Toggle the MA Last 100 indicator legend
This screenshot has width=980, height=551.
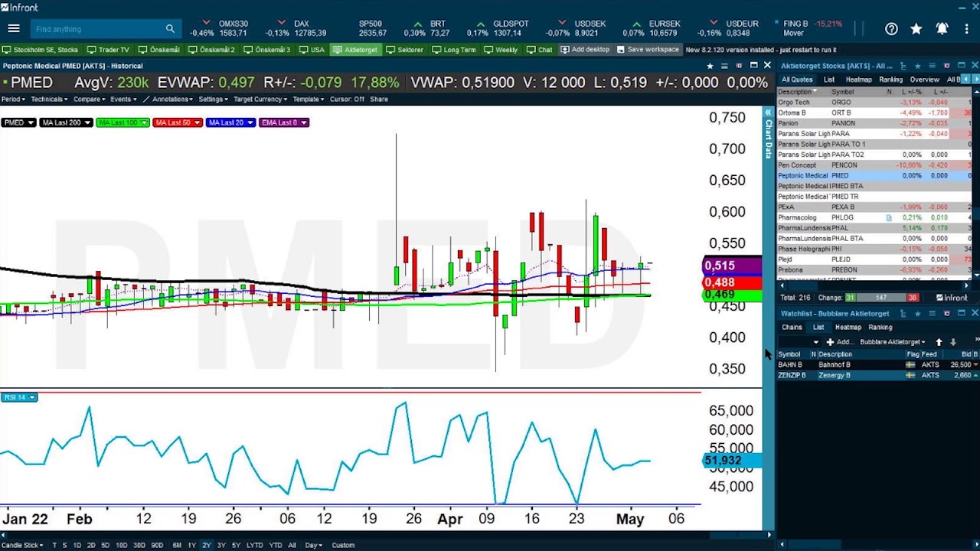tap(122, 122)
